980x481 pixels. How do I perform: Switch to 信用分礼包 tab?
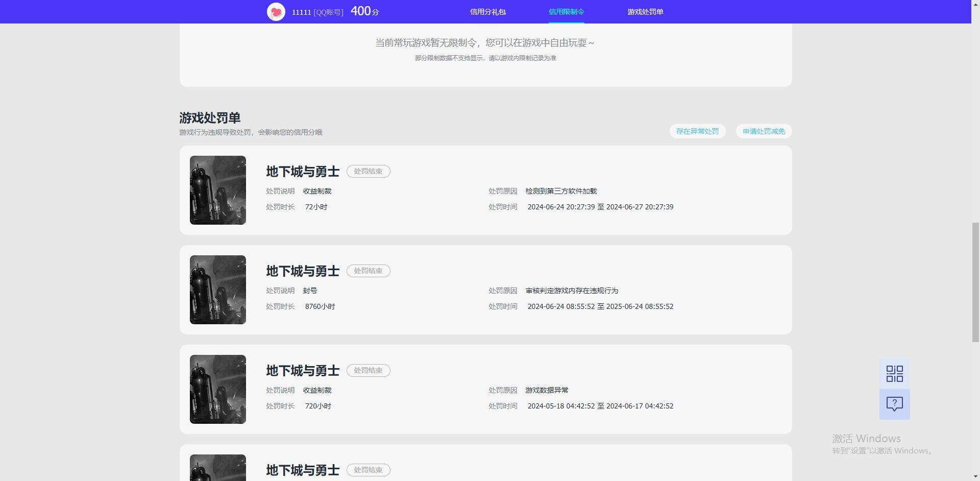tap(487, 12)
